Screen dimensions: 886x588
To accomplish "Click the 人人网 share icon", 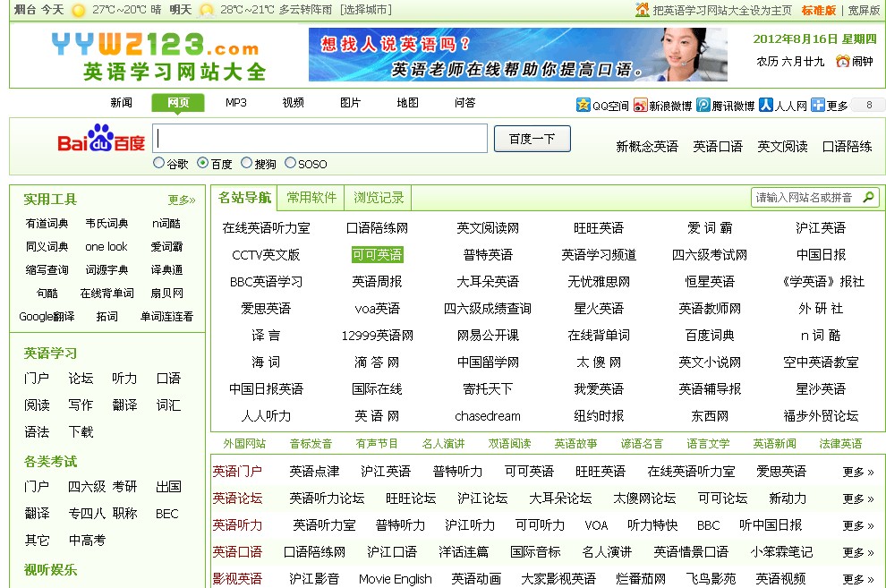I will (765, 103).
